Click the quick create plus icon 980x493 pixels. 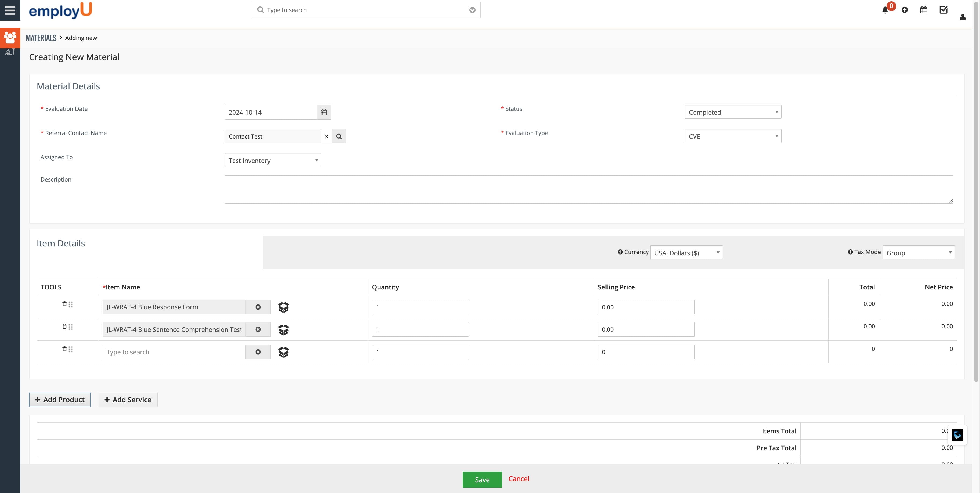pos(905,10)
